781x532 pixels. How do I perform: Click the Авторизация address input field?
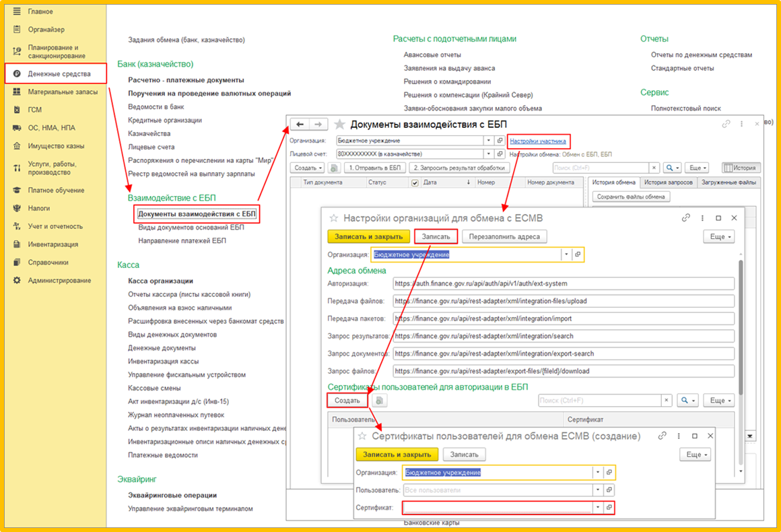click(x=564, y=284)
